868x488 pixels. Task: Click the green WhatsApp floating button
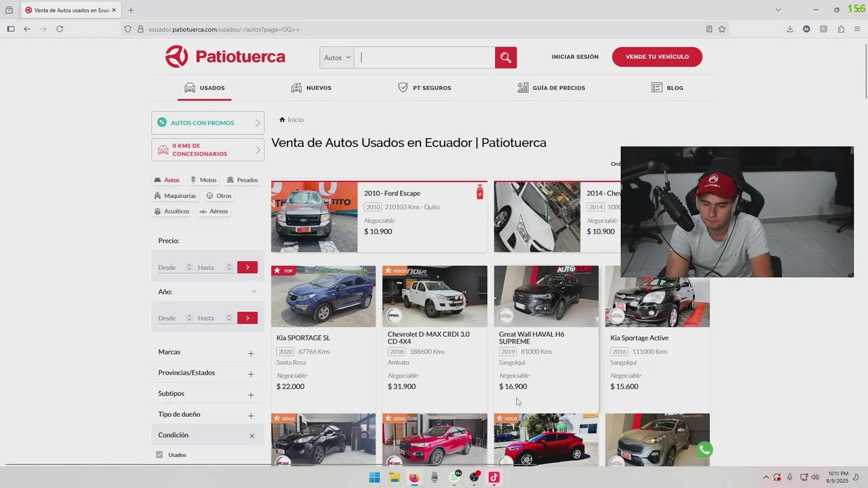[x=705, y=449]
